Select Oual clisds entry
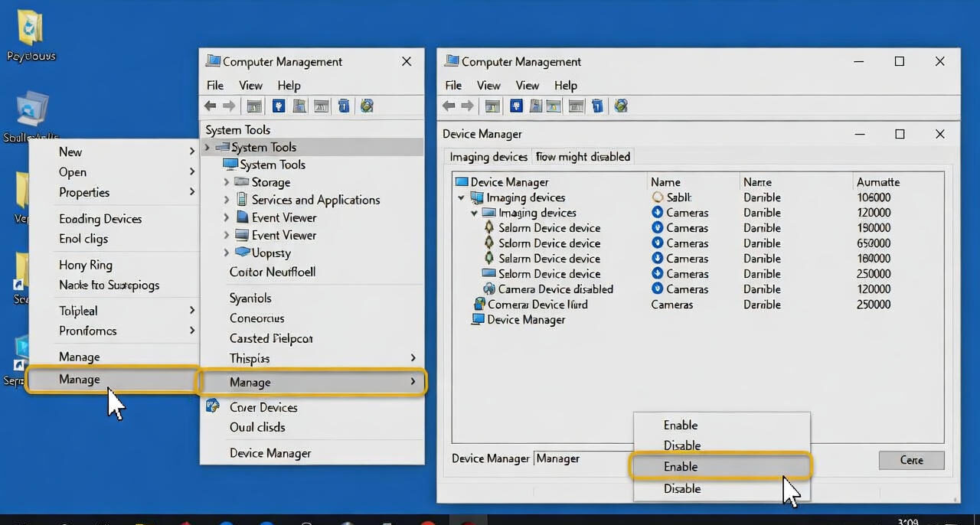The height and width of the screenshot is (525, 980). [x=257, y=427]
